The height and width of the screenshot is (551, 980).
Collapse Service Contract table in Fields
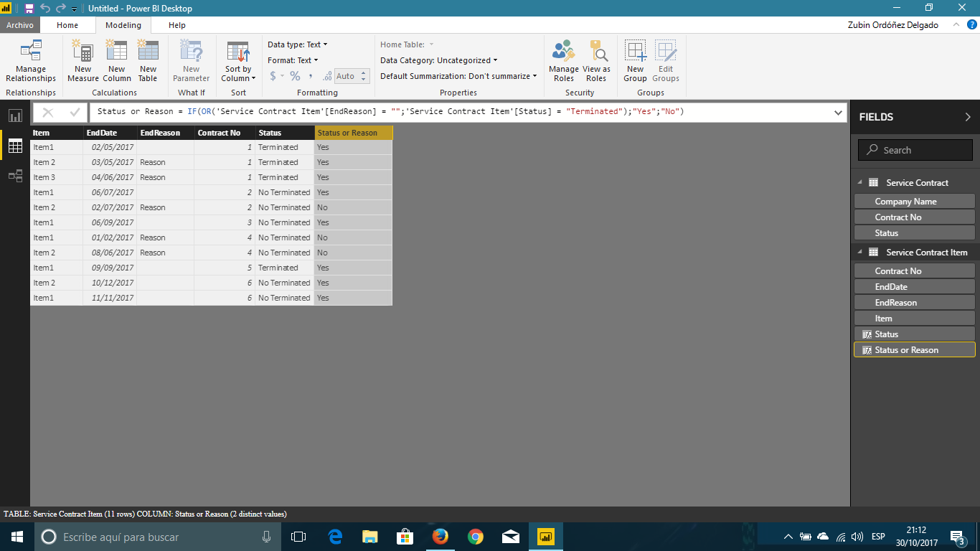point(860,182)
